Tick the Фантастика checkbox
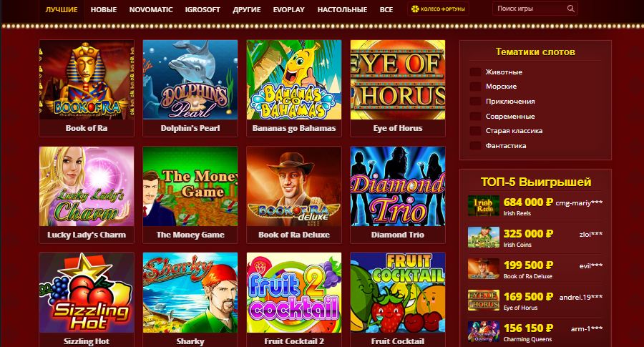644x347 pixels. click(475, 146)
